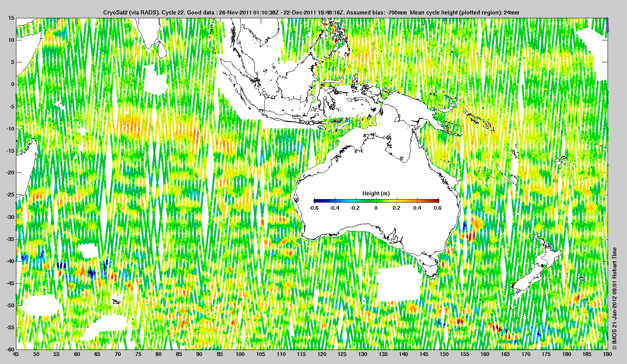Click the 0 tick label on the colorbar
Screen dimensions: 627x364
tap(376, 208)
